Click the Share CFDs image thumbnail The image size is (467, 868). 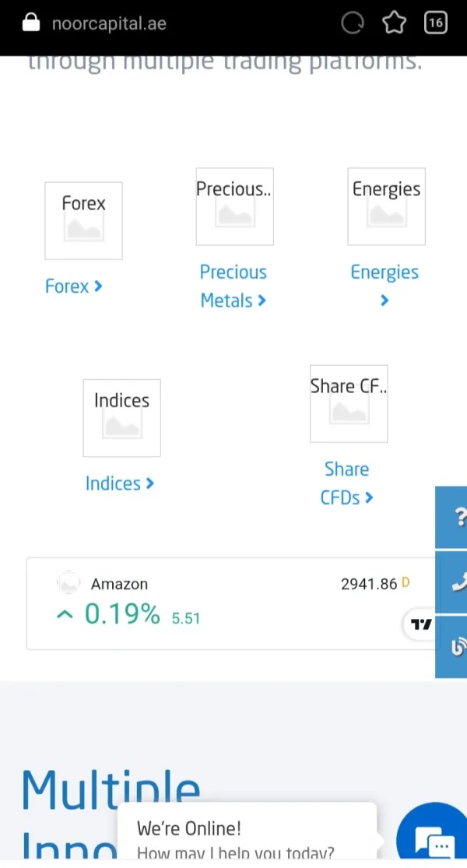point(348,404)
